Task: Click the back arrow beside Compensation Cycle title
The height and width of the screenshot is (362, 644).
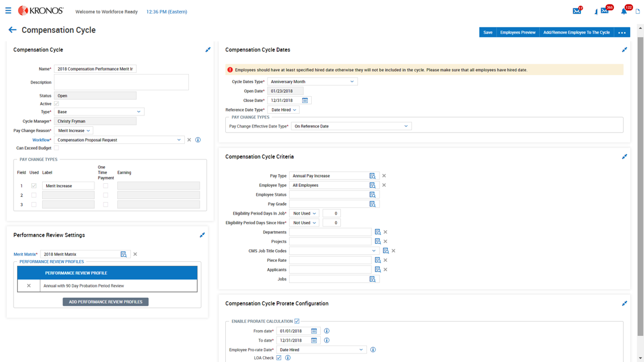Action: [12, 30]
